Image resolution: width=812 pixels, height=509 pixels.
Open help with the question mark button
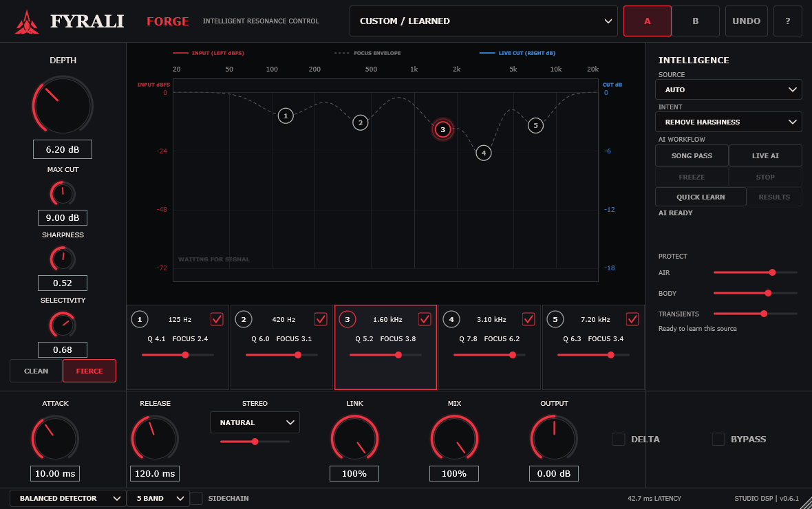coord(788,21)
